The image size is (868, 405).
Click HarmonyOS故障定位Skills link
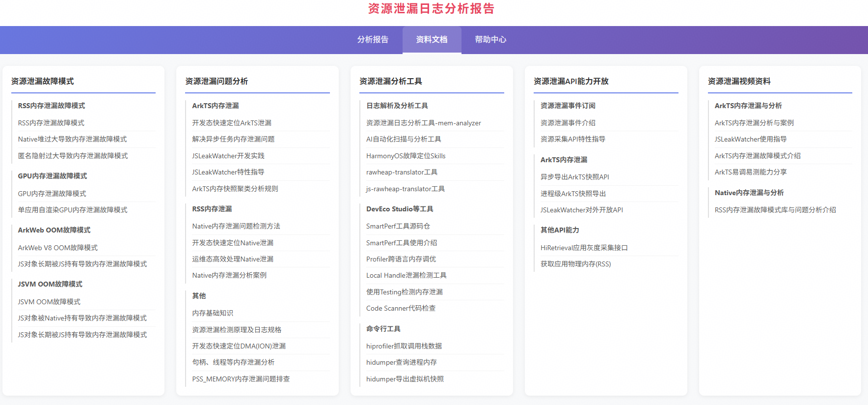click(406, 156)
